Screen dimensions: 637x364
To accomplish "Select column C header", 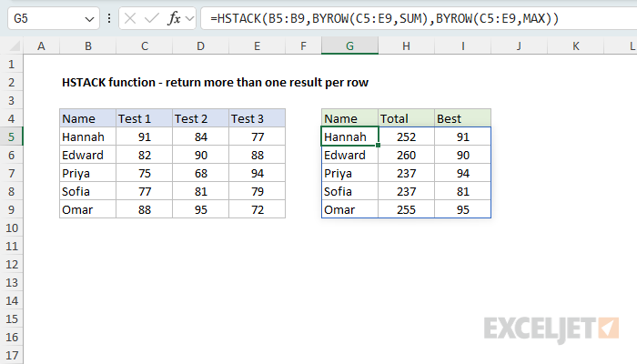I will [144, 45].
